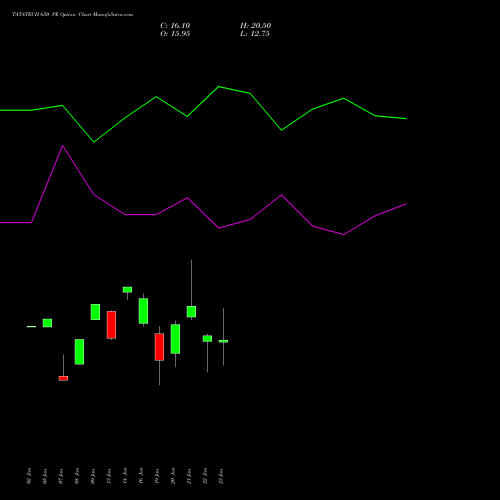This screenshot has width=500, height=500.
Task: Click the low value L: 12.75
Action: (x=255, y=34)
